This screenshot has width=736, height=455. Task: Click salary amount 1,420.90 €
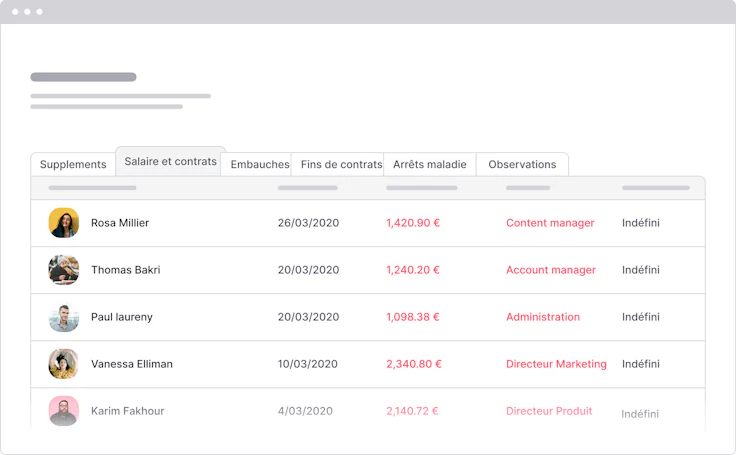coord(413,223)
